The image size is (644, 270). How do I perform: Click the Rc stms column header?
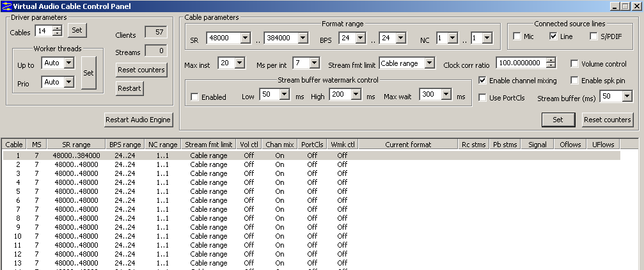pyautogui.click(x=473, y=144)
